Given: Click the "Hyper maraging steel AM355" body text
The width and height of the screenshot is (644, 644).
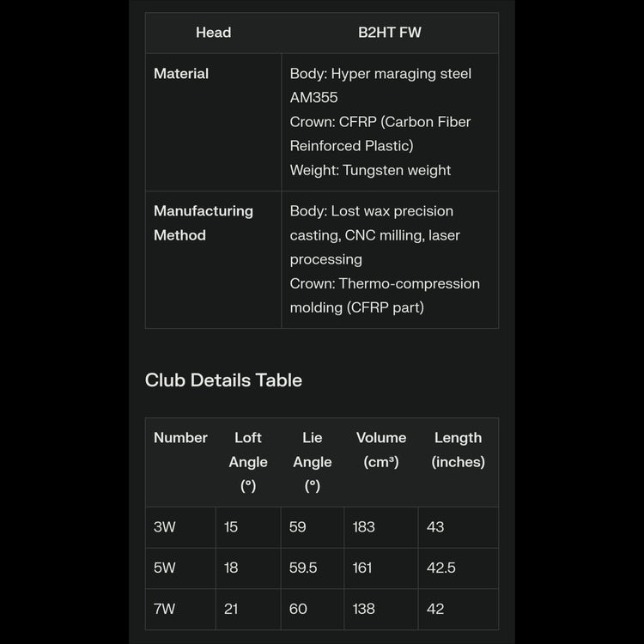Looking at the screenshot, I should (x=380, y=86).
